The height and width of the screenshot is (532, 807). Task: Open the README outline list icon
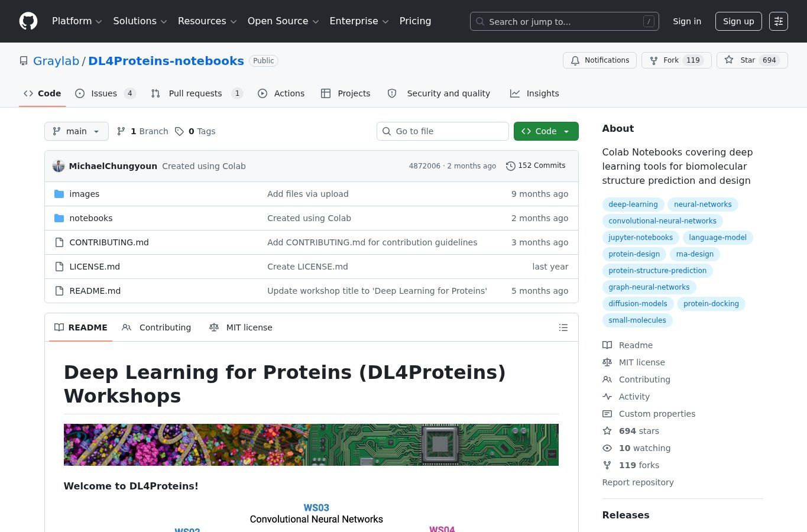tap(563, 327)
